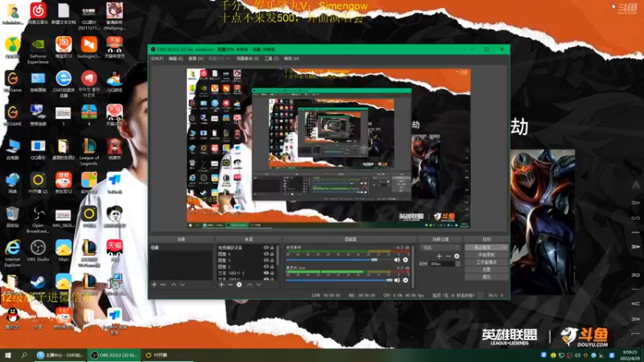The width and height of the screenshot is (644, 362).
Task: Open transition properties with the gear icon
Action: pos(456,256)
